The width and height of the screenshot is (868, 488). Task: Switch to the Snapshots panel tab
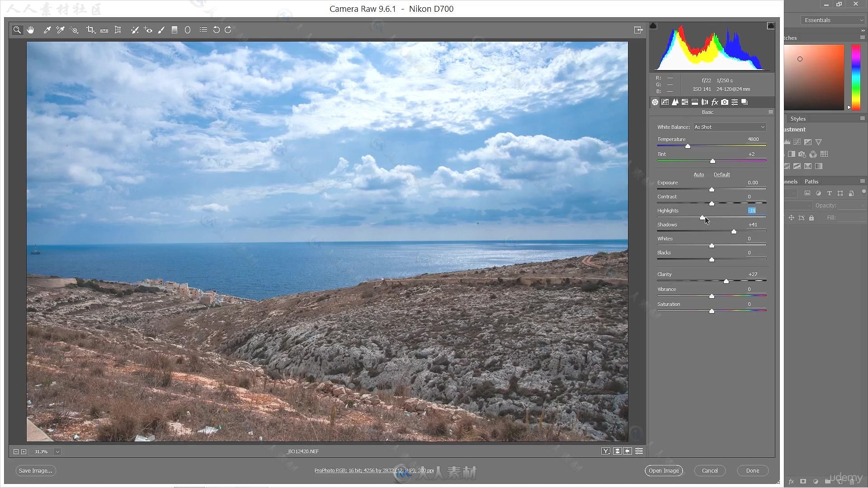pyautogui.click(x=745, y=102)
